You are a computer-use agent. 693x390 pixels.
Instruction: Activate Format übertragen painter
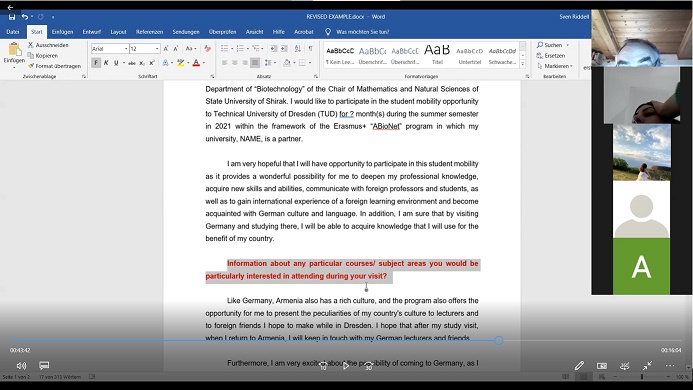(x=54, y=66)
